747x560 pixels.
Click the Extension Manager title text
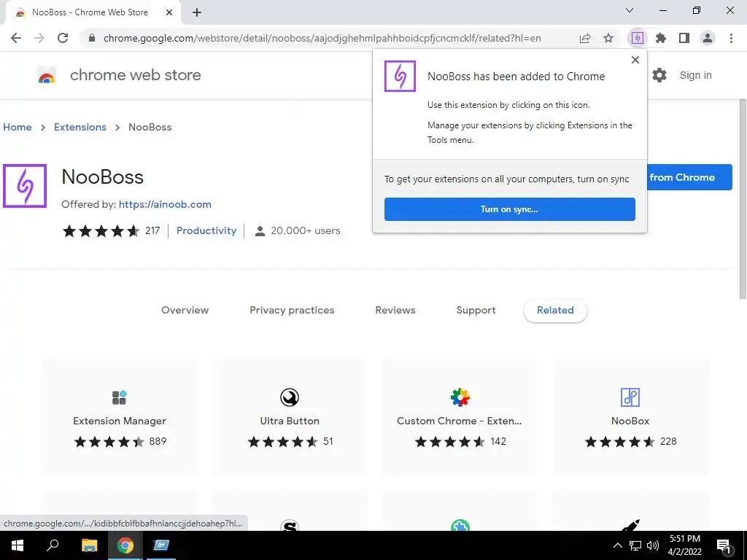pos(120,421)
